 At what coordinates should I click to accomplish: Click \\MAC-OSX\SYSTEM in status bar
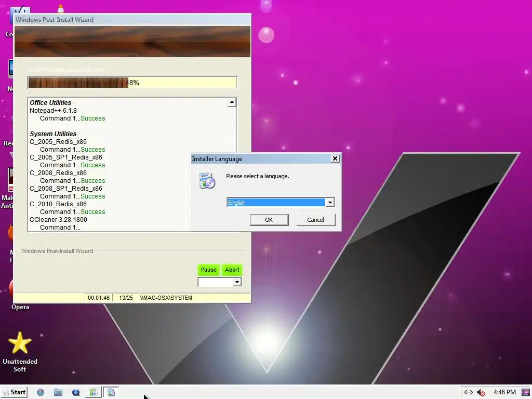pyautogui.click(x=166, y=298)
